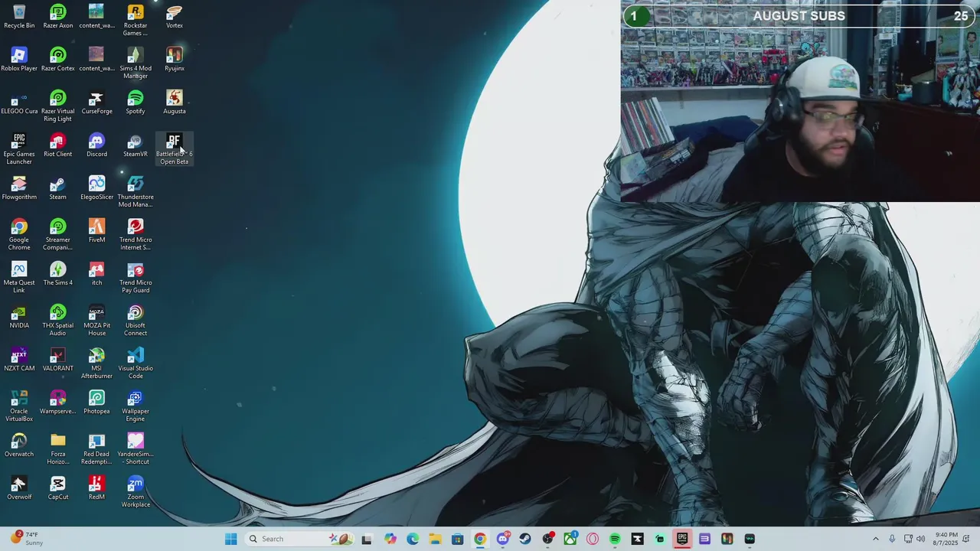Select the Wampserver desktop icon

[x=58, y=403]
